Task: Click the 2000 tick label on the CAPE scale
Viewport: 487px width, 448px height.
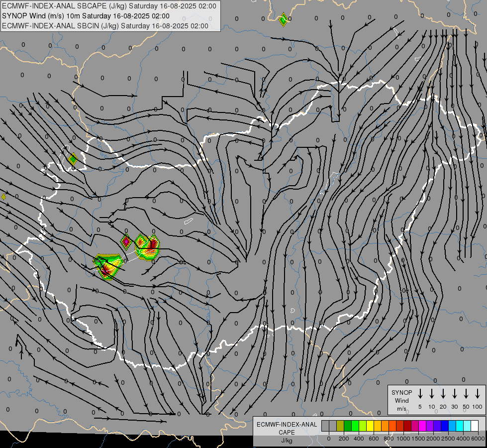Action: point(433,439)
